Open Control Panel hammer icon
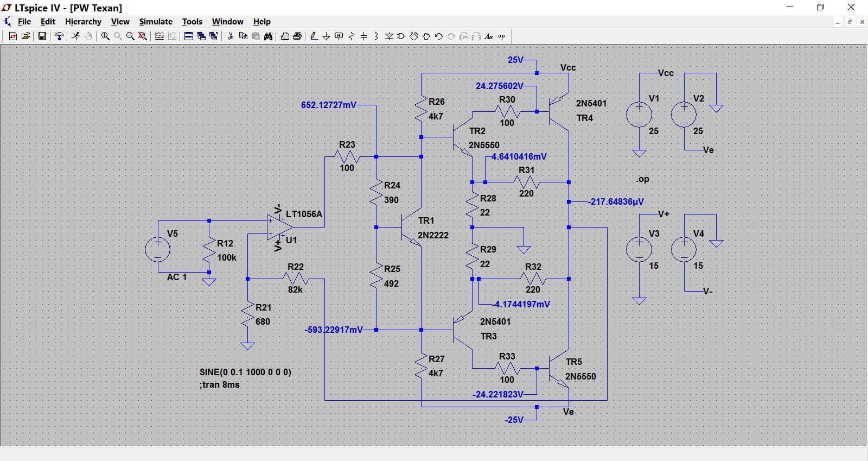The width and height of the screenshot is (868, 461). 59,36
